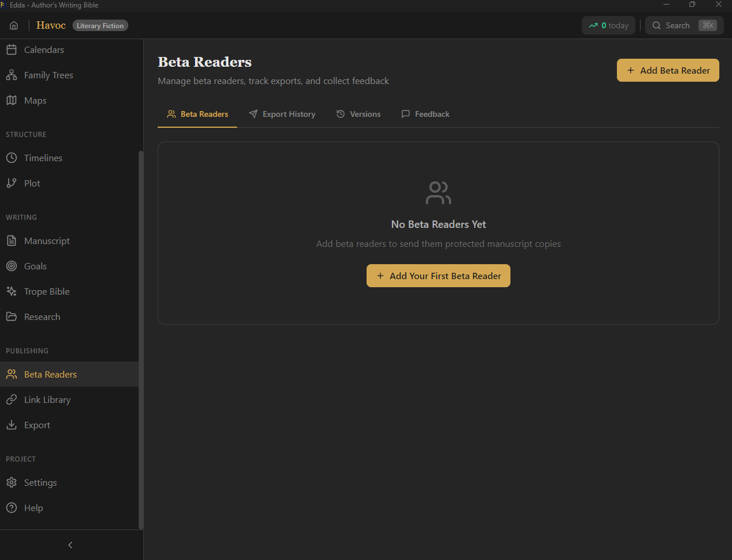This screenshot has width=732, height=560.
Task: Open Link Library
Action: pos(69,400)
